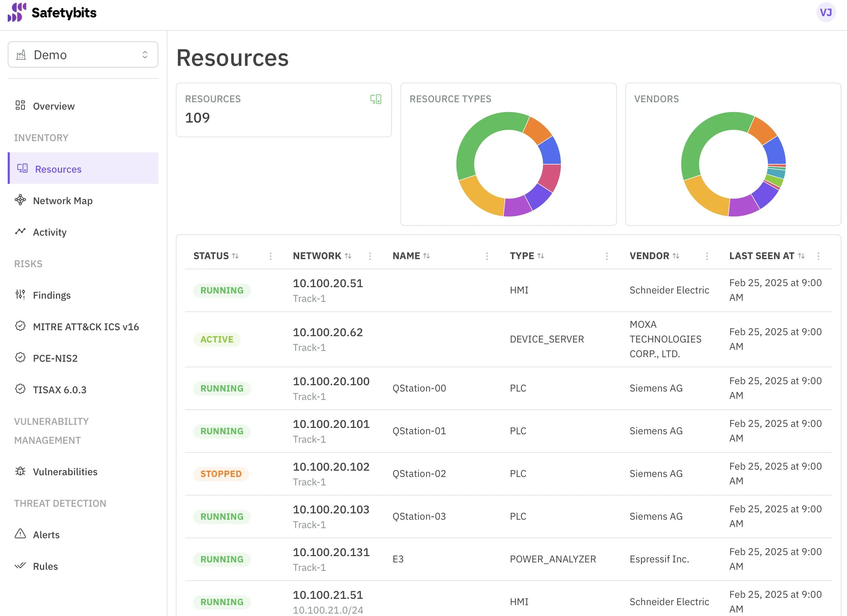Viewport: 847px width, 616px height.
Task: Click the Findings sliders icon
Action: [20, 295]
